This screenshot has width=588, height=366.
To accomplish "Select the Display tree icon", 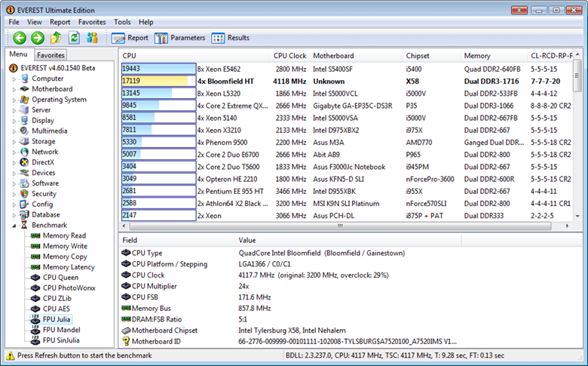I will [24, 121].
